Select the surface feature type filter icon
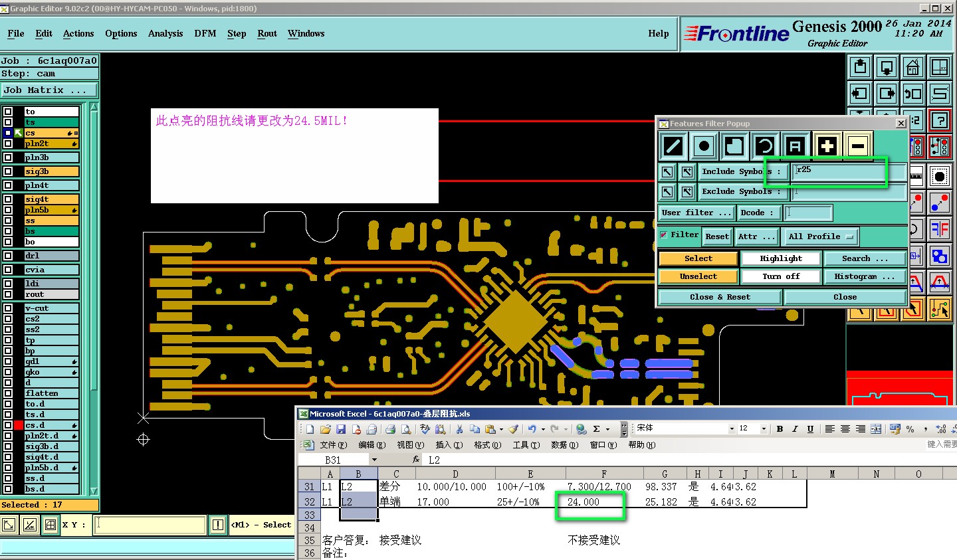This screenshot has width=957, height=560. pos(734,146)
